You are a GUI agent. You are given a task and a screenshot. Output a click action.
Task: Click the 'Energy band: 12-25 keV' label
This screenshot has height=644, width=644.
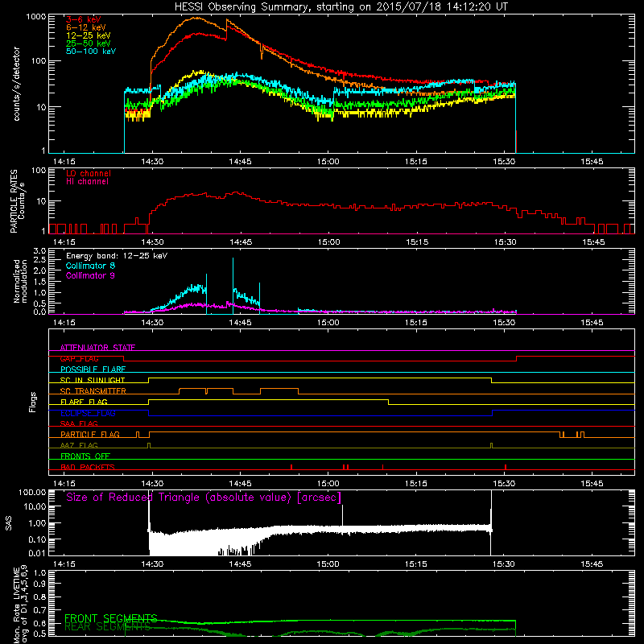click(117, 256)
